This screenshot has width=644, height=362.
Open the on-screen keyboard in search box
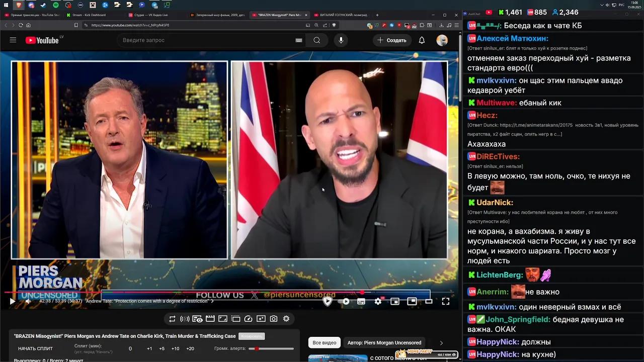(x=299, y=40)
